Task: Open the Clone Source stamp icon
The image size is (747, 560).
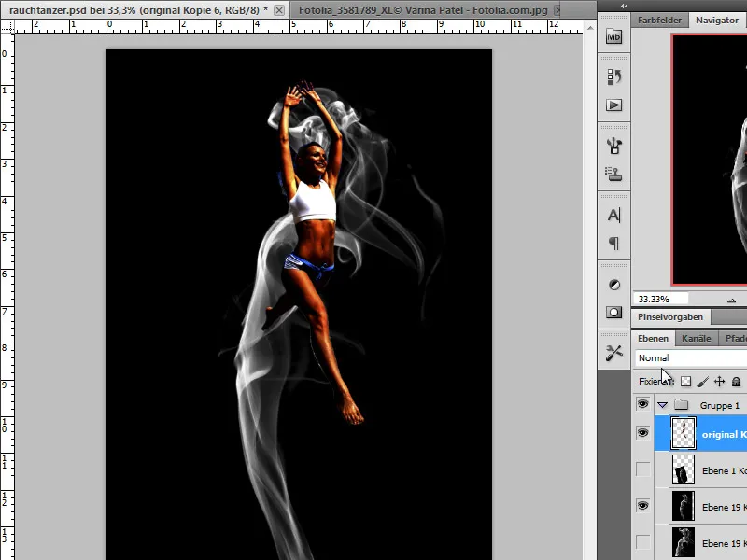Action: [613, 174]
